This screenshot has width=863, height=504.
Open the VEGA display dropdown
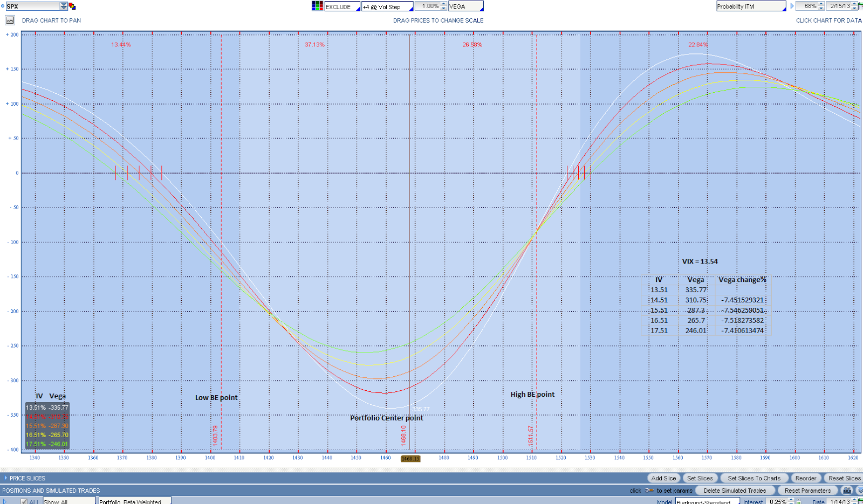464,6
